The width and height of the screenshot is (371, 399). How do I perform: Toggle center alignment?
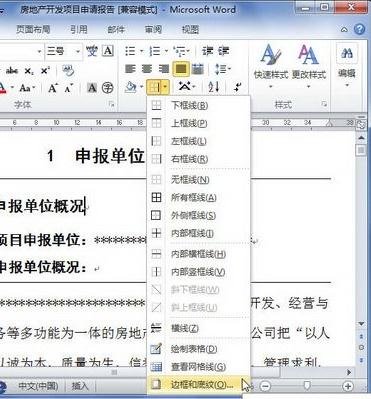pyautogui.click(x=147, y=69)
